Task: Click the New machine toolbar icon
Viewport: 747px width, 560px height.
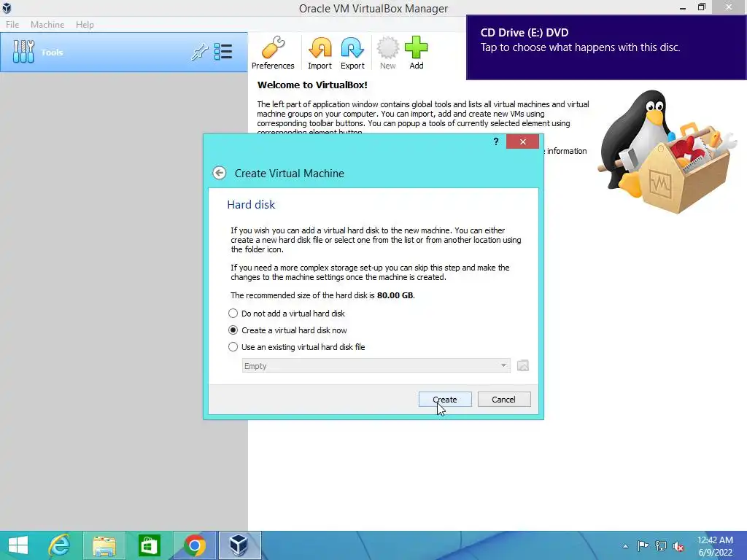Action: pyautogui.click(x=388, y=52)
